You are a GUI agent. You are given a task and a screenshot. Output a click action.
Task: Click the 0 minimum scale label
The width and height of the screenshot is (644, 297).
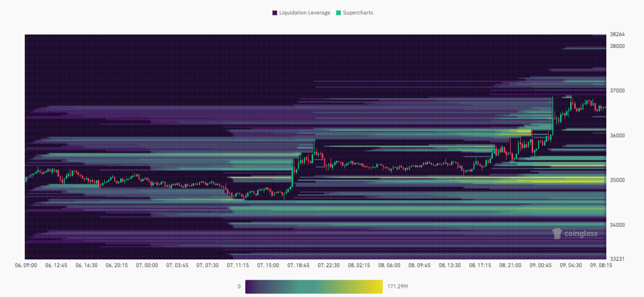(239, 287)
